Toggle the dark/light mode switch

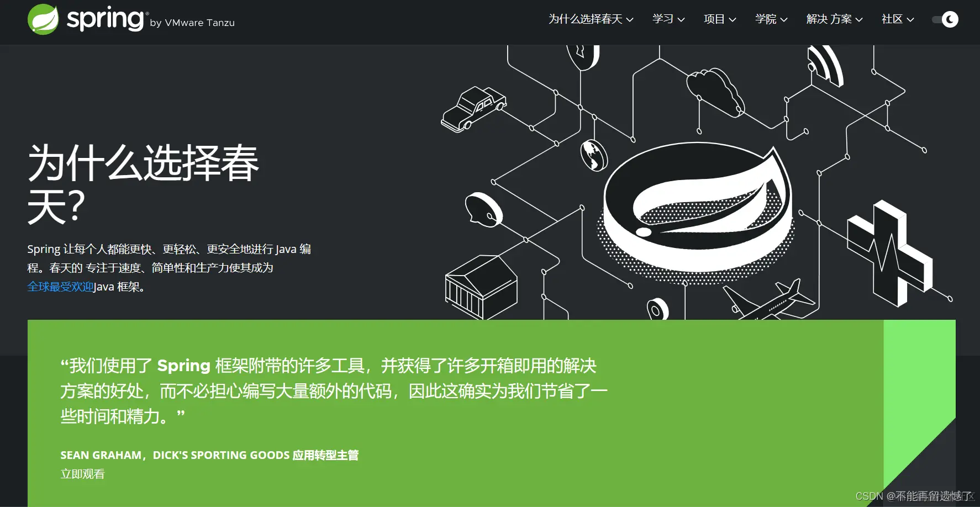pyautogui.click(x=945, y=19)
